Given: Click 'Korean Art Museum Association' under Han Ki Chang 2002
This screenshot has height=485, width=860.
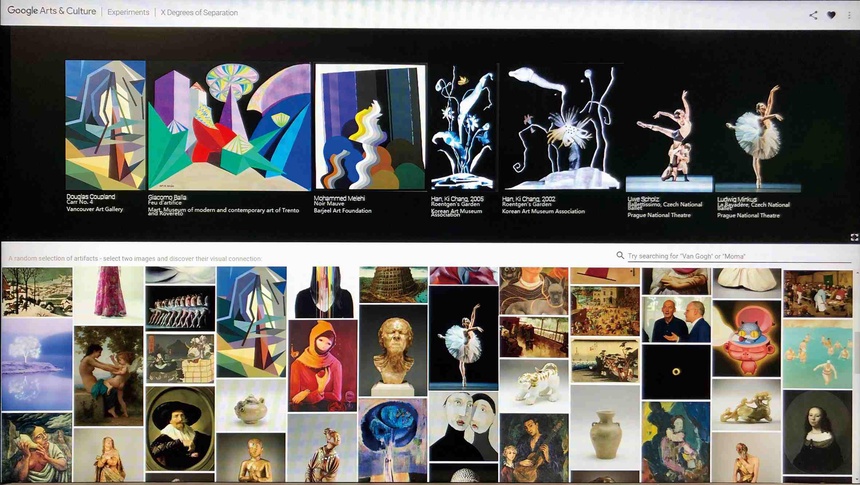Looking at the screenshot, I should 543,211.
